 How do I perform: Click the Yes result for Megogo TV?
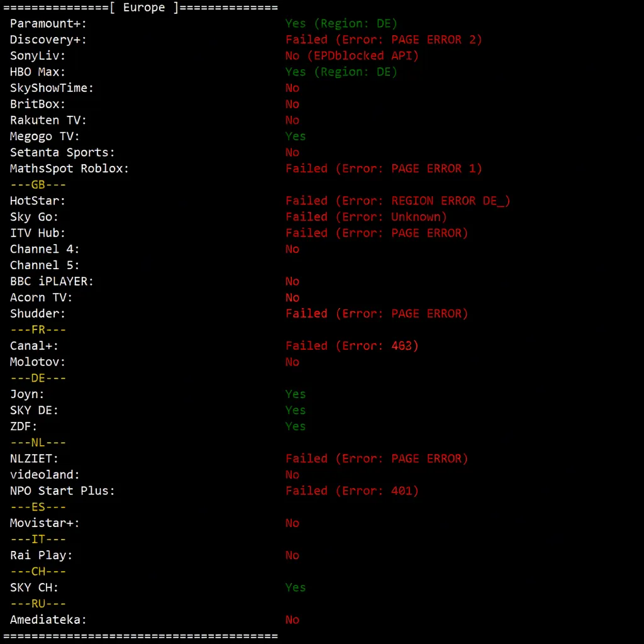(296, 136)
